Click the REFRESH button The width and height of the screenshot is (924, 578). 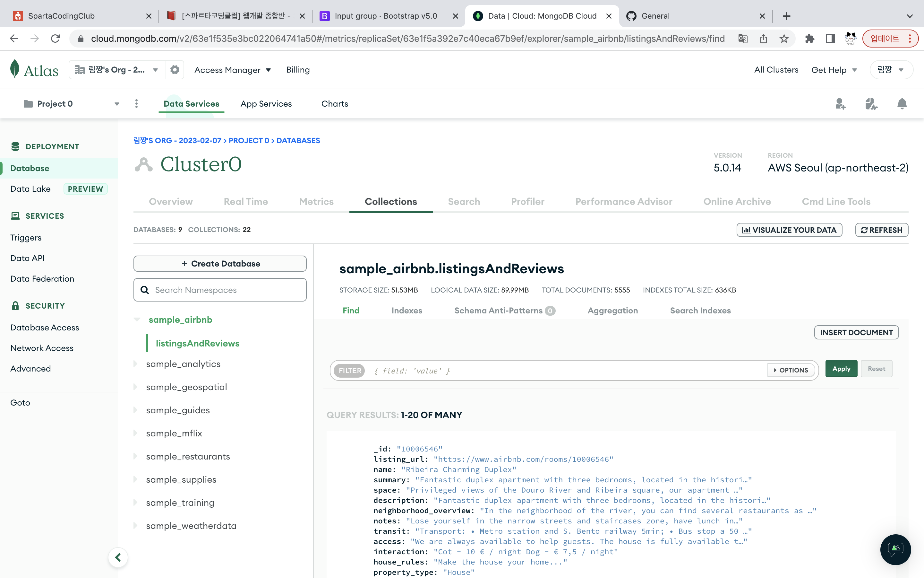tap(882, 230)
